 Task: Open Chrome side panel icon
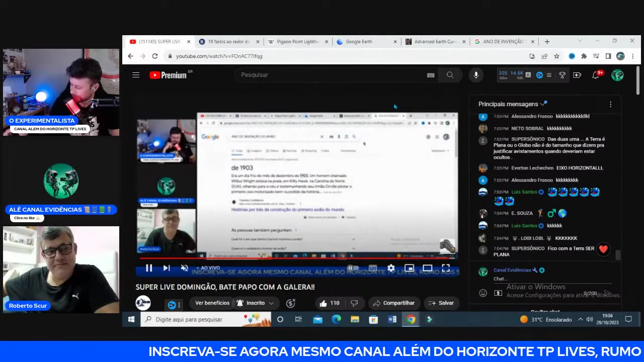tap(608, 56)
